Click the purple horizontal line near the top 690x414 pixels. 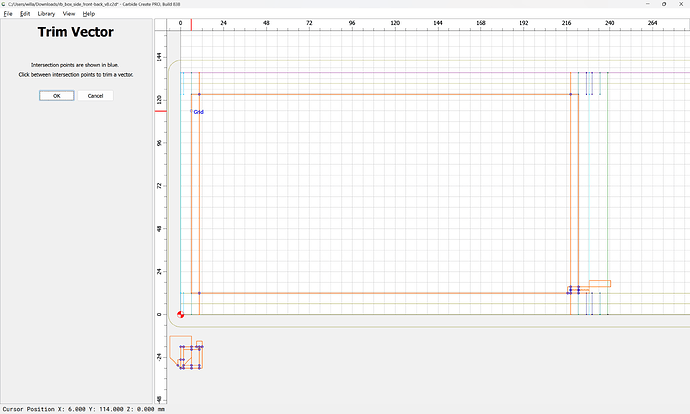[x=400, y=73]
